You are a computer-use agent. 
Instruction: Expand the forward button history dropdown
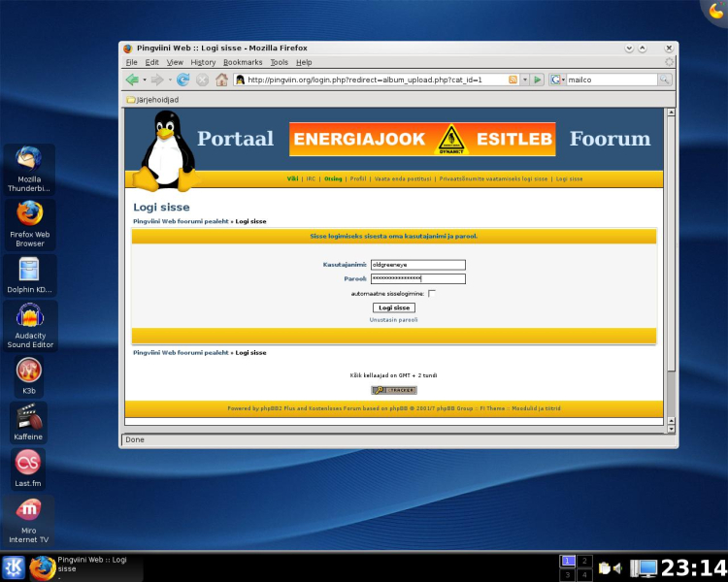170,80
